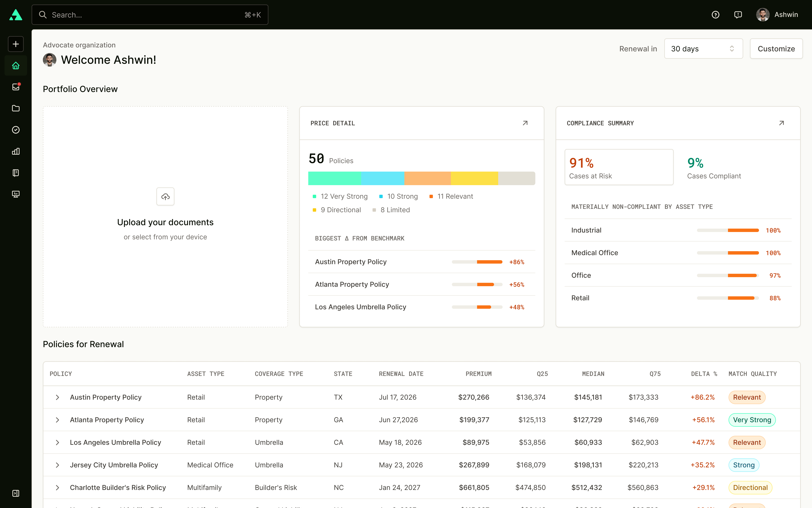This screenshot has width=812, height=508.
Task: Click the Strong blue bar segment
Action: point(383,178)
